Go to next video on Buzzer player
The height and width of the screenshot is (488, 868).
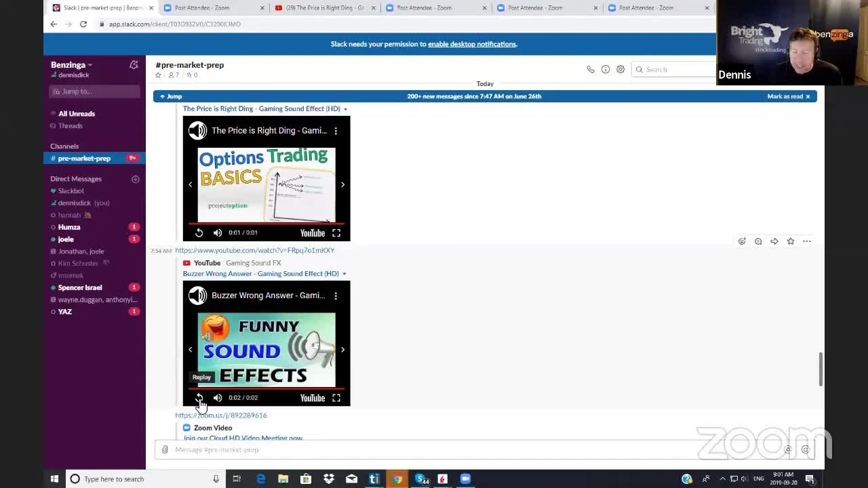point(342,350)
